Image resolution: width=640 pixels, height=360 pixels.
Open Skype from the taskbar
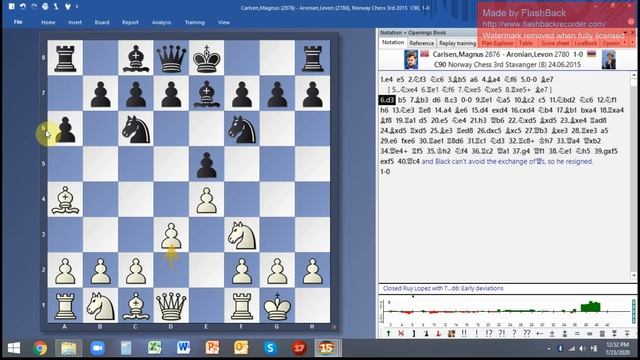point(270,348)
